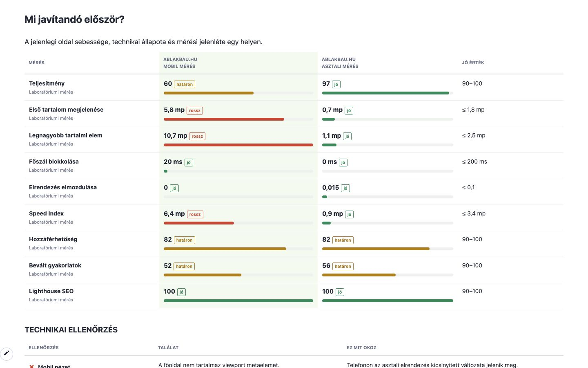
Task: Click the "határon" badge beside score 56
Action: (343, 266)
